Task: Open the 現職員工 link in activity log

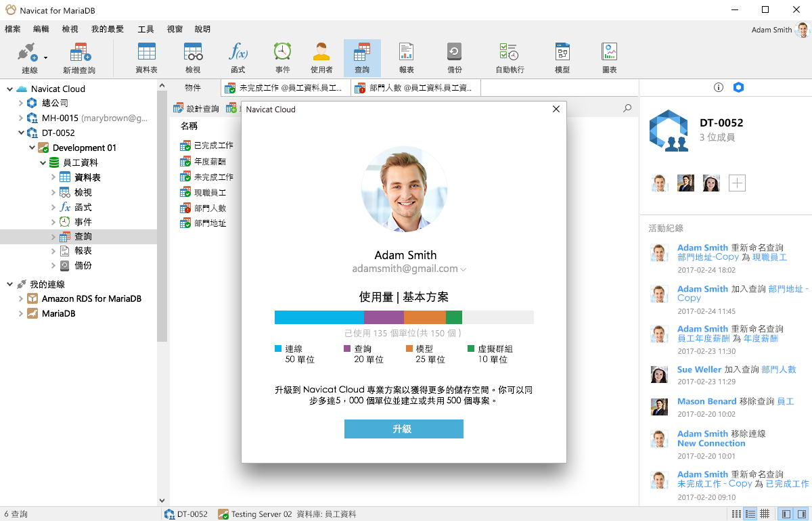Action: tap(769, 258)
